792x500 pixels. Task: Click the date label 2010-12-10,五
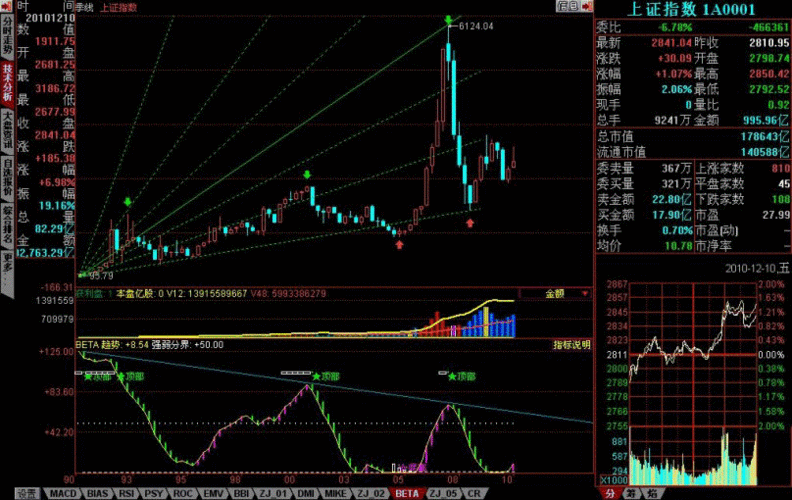(x=757, y=268)
